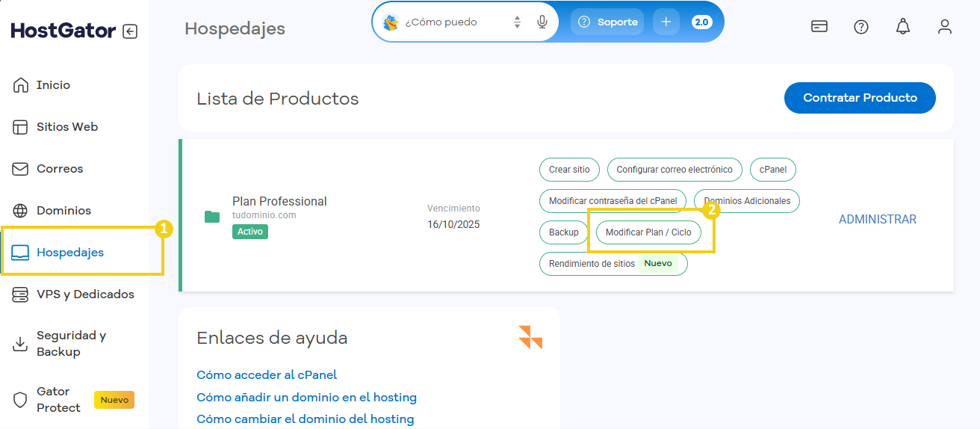Click the 2.0 version badge
Image resolution: width=980 pixels, height=429 pixels.
click(x=702, y=22)
